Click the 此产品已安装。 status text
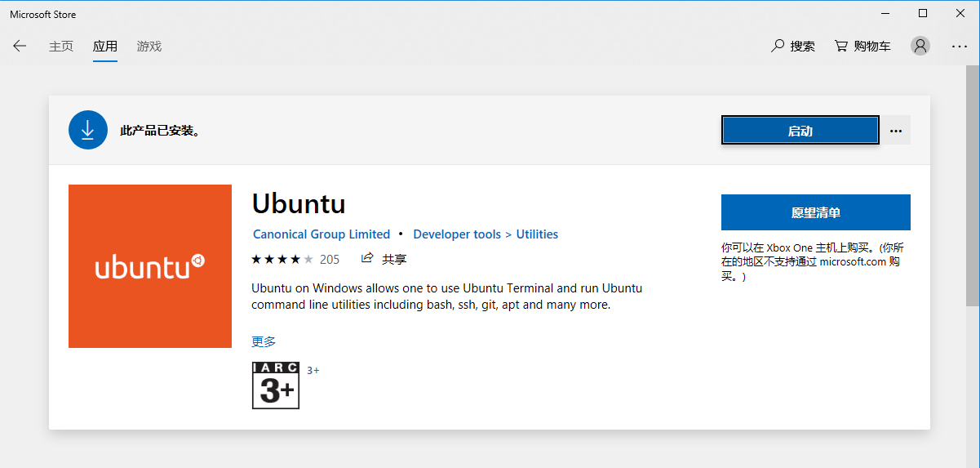Viewport: 980px width, 468px height. point(160,131)
